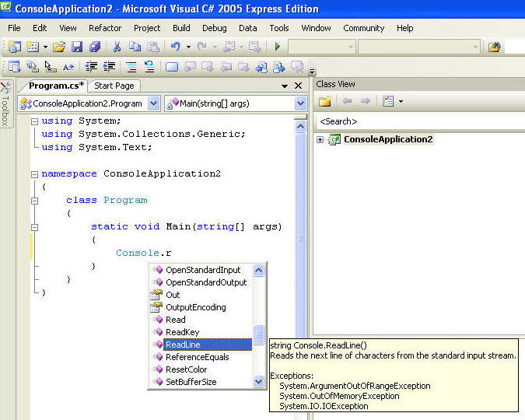Screen dimensions: 525x420
Task: Collapse the Main method outline block
Action: (34, 226)
